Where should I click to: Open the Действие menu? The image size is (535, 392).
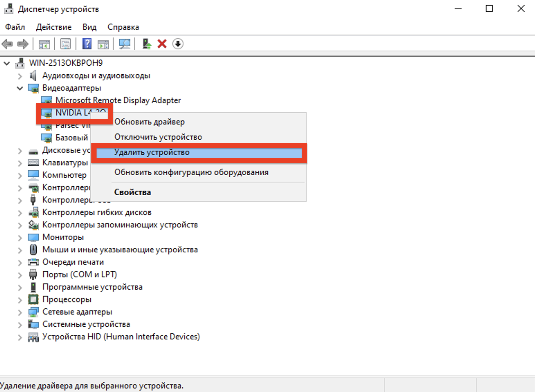click(54, 27)
